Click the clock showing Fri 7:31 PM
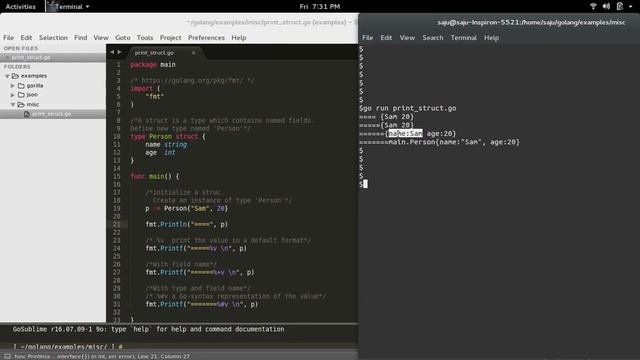The width and height of the screenshot is (640, 360). point(320,7)
